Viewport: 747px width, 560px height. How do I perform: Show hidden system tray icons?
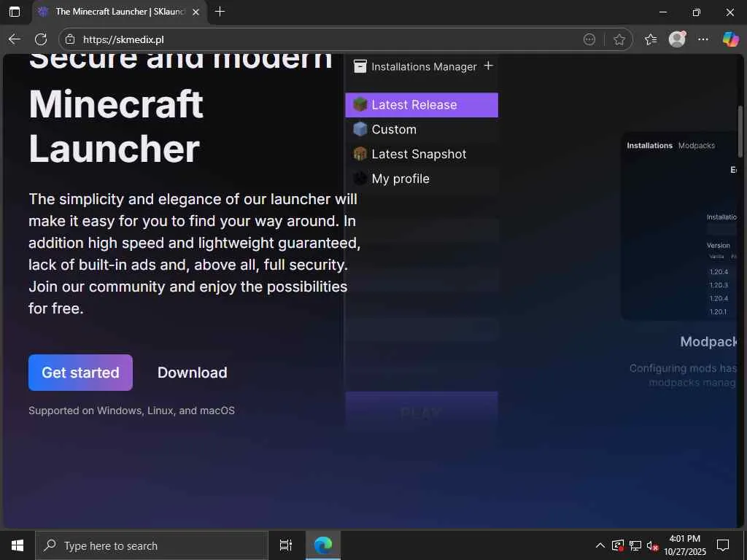600,545
